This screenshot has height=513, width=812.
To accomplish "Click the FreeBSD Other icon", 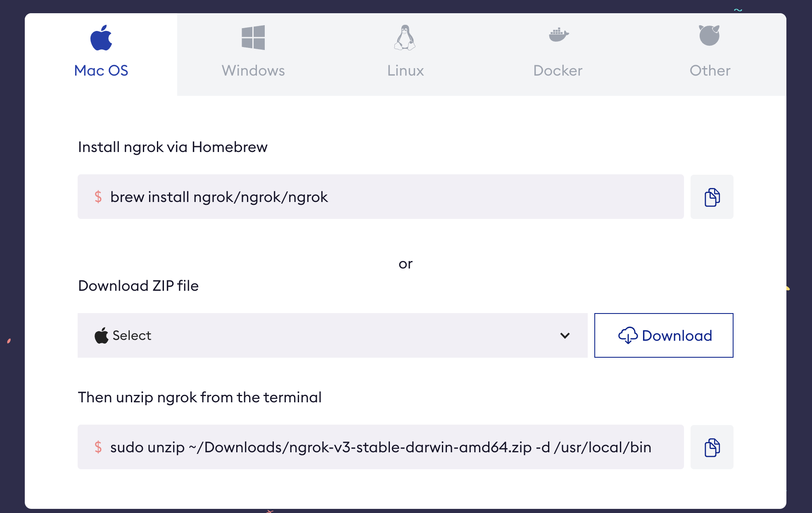I will click(709, 36).
